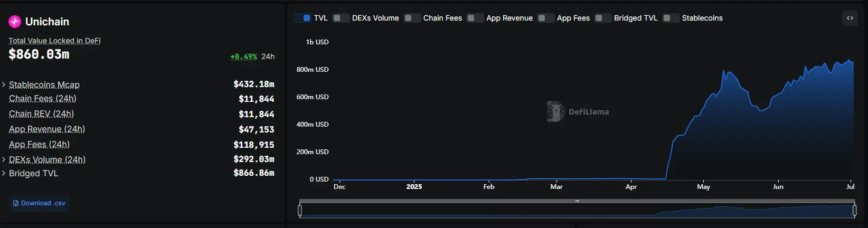Viewport: 868px width, 228px height.
Task: Enable the Bridged TVL toggle
Action: 603,18
